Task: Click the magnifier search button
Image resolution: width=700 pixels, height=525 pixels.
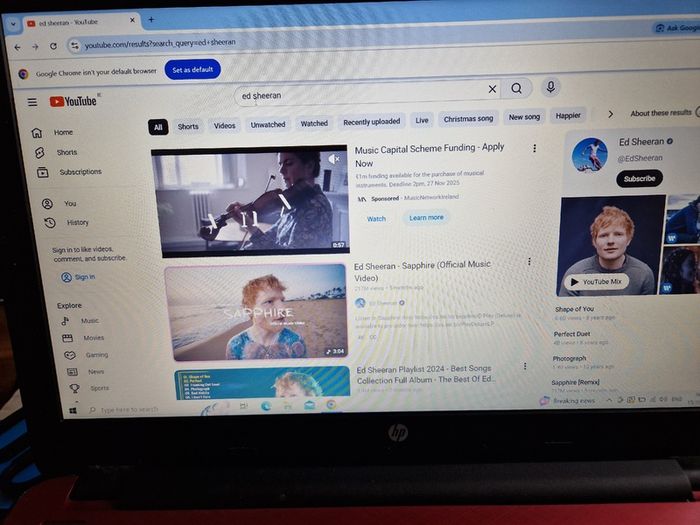Action: click(517, 88)
